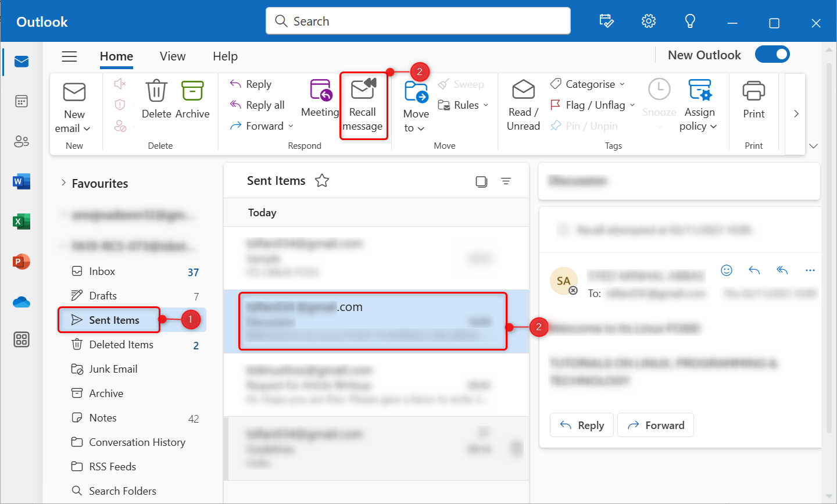The width and height of the screenshot is (837, 504).
Task: Click the hamburger navigation pane icon
Action: [x=69, y=56]
